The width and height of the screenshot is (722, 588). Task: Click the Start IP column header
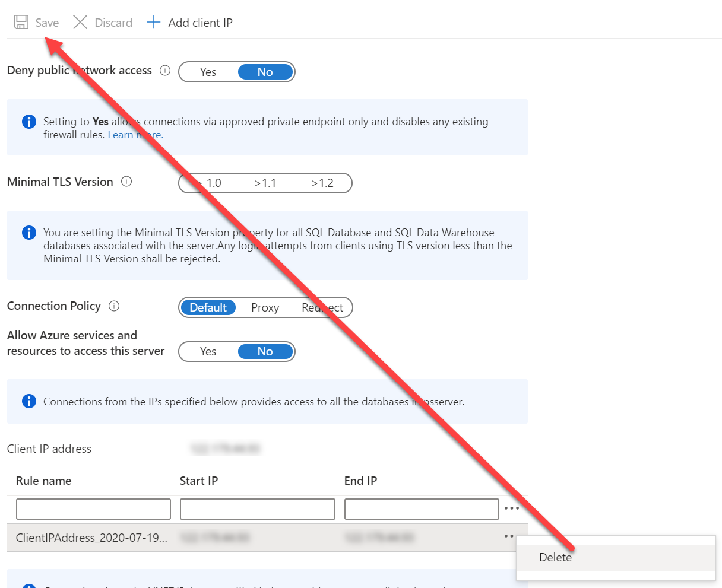click(x=199, y=481)
